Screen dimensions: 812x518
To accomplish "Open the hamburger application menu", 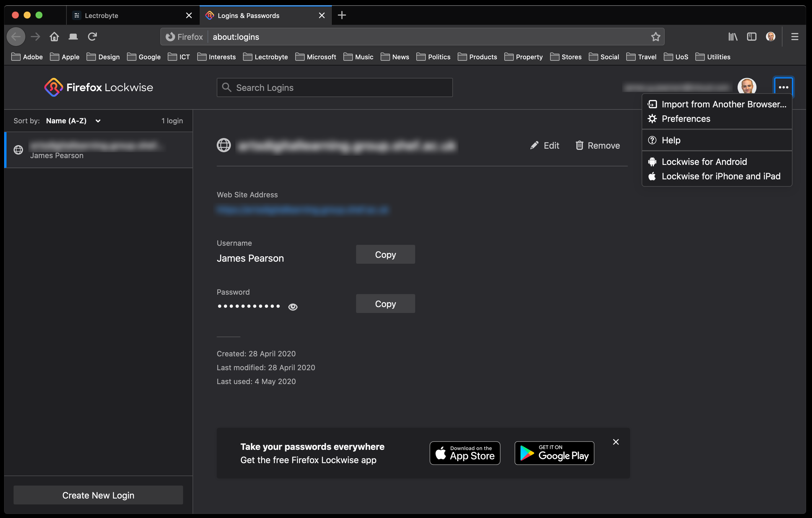I will (795, 37).
